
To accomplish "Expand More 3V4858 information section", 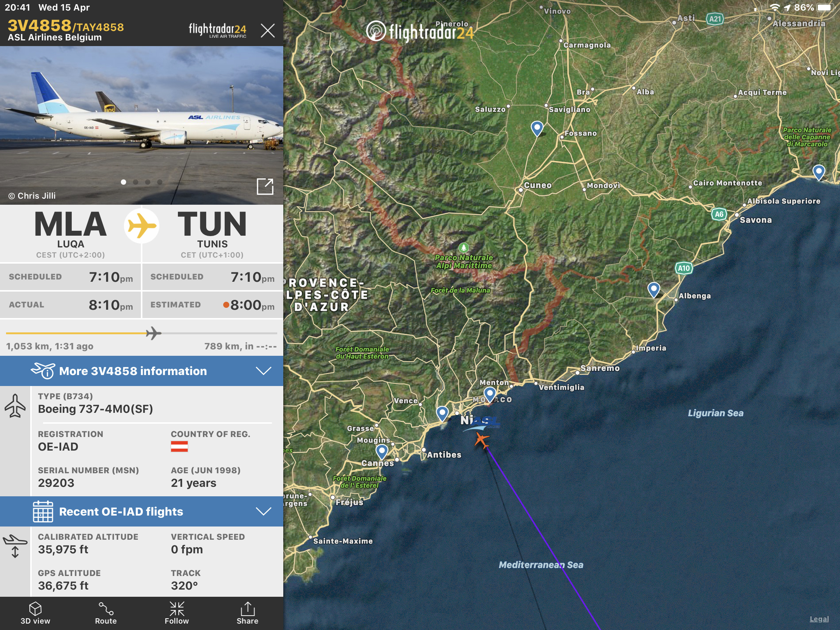I will tap(142, 371).
